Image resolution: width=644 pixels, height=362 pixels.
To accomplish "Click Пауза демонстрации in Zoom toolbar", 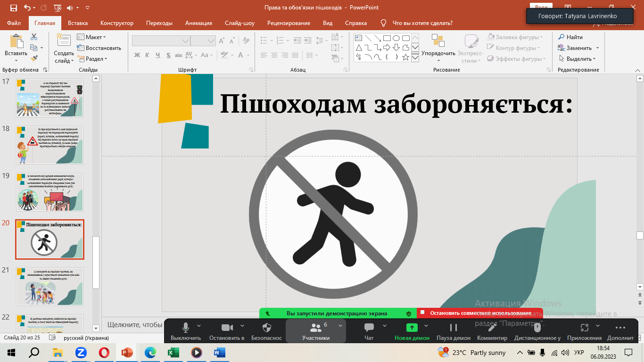I will pyautogui.click(x=454, y=331).
